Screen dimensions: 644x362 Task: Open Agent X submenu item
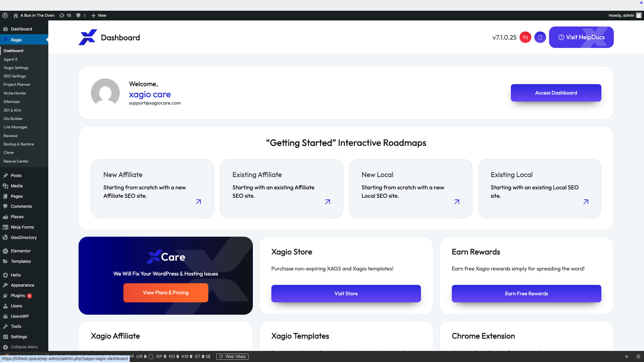click(x=10, y=59)
